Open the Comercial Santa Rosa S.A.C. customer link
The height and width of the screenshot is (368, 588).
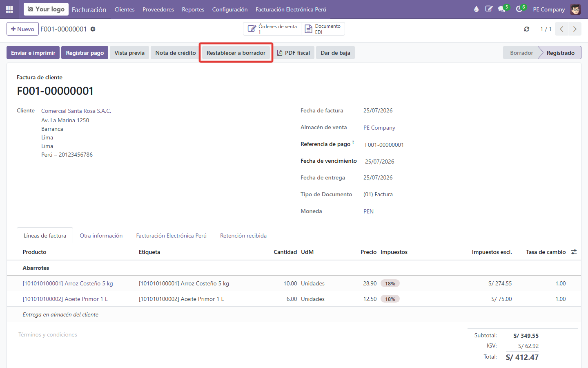(76, 111)
